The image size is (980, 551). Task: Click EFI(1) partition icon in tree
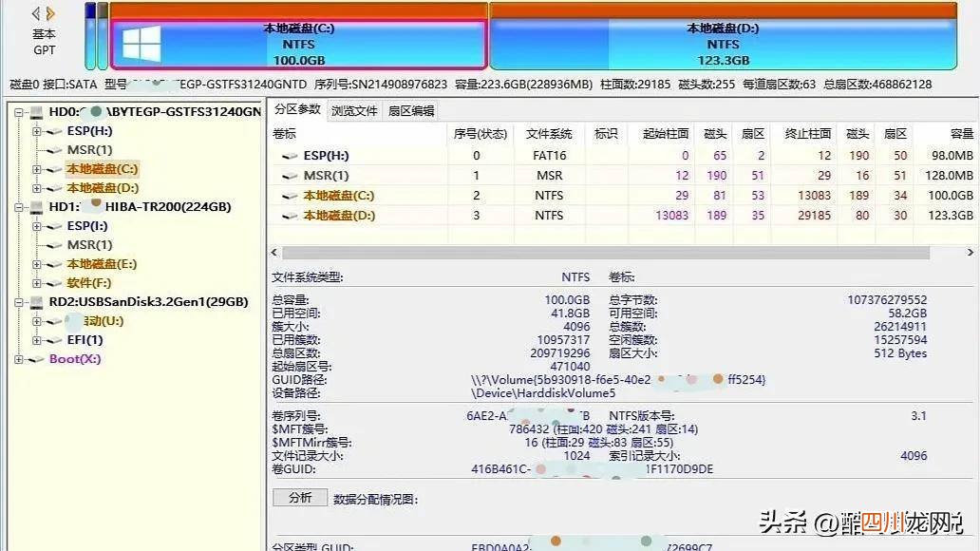[x=54, y=339]
